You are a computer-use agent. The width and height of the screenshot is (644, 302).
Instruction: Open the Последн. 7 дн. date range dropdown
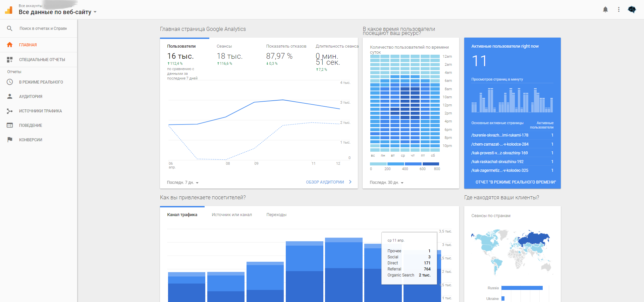(183, 183)
